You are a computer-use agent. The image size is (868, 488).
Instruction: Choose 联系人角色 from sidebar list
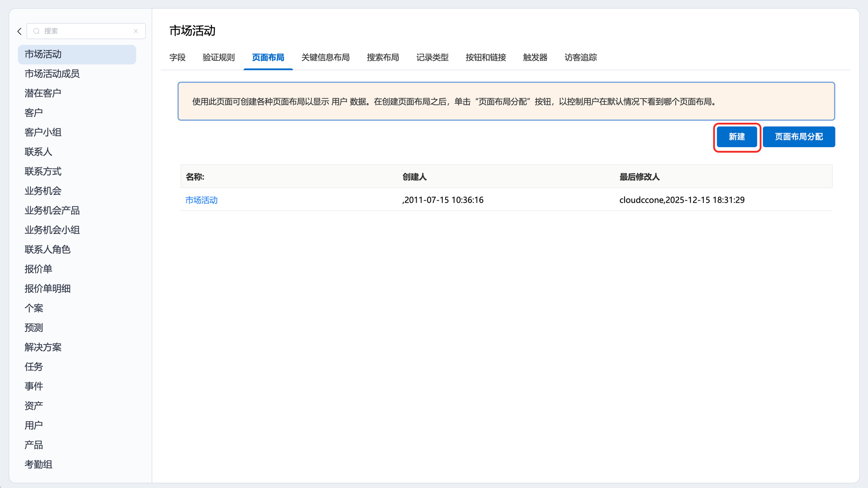48,250
